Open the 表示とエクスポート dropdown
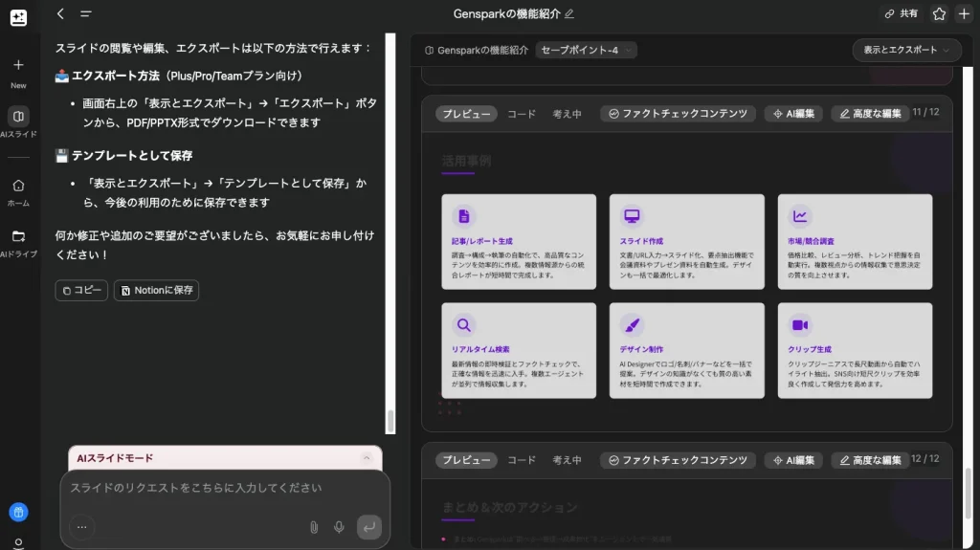Image resolution: width=980 pixels, height=550 pixels. pyautogui.click(x=906, y=50)
